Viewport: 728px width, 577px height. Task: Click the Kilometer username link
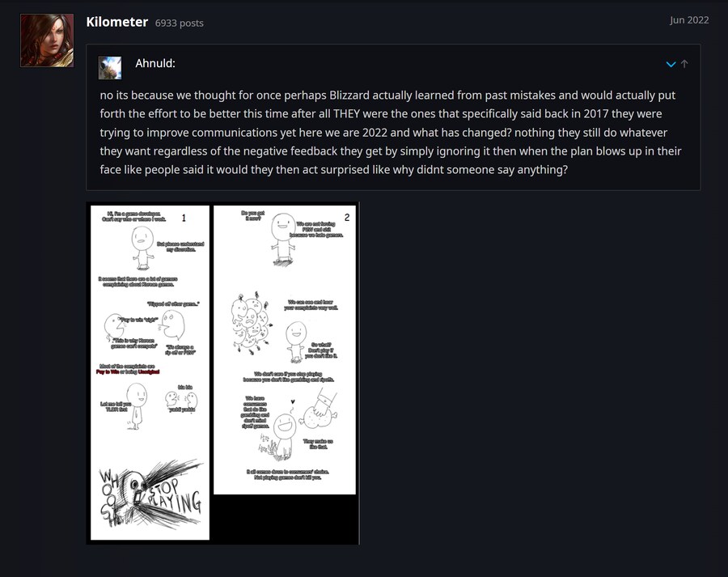pos(117,22)
